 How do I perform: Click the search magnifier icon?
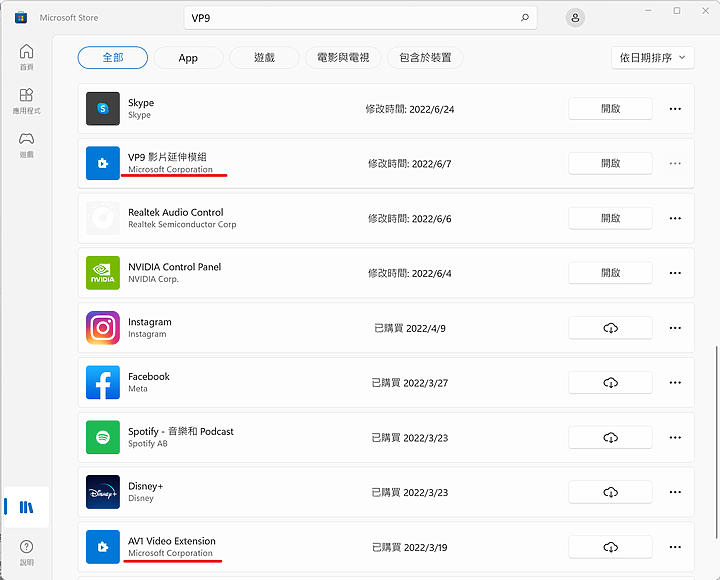tap(525, 18)
